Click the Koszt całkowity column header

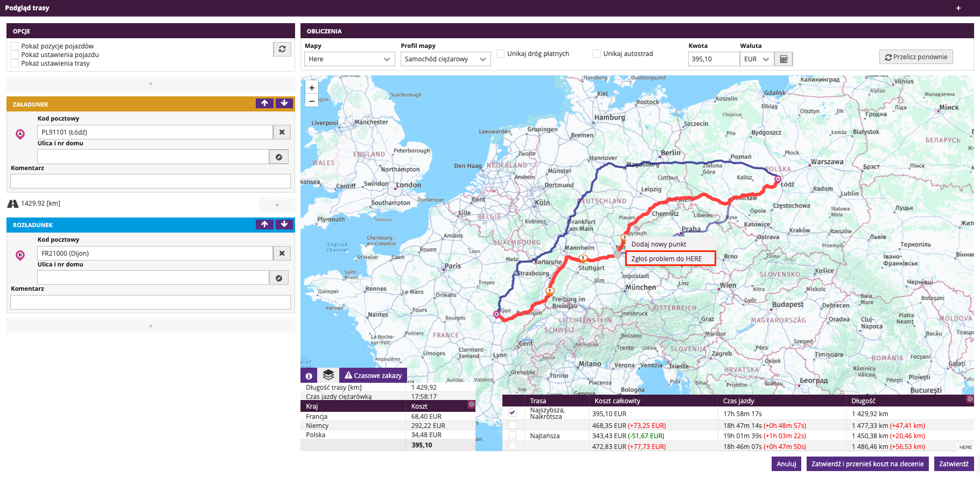point(654,401)
